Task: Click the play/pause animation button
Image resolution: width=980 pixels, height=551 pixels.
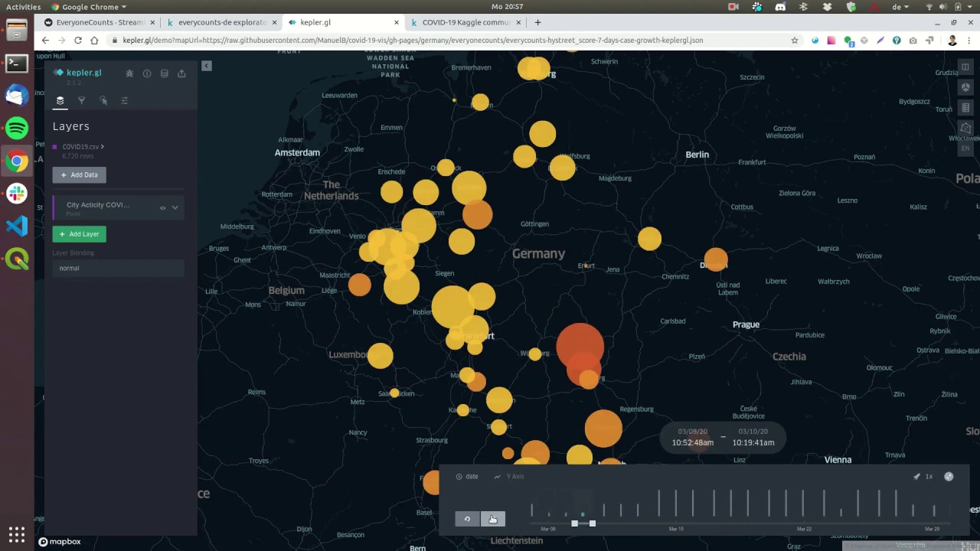Action: click(x=493, y=519)
